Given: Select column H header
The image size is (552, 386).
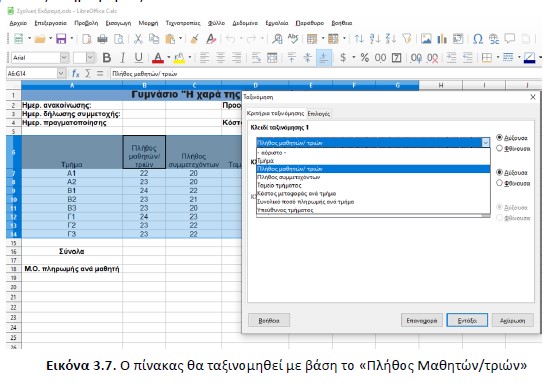Looking at the screenshot, I should (440, 85).
